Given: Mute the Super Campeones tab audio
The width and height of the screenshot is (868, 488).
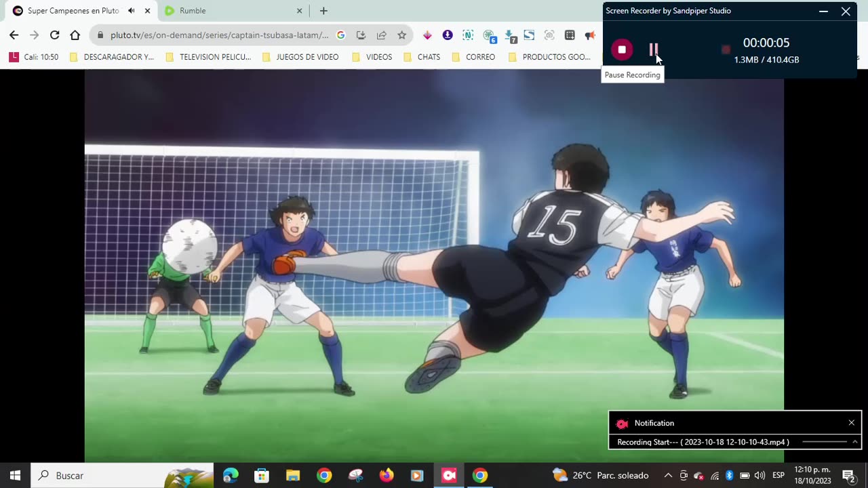Looking at the screenshot, I should (131, 11).
